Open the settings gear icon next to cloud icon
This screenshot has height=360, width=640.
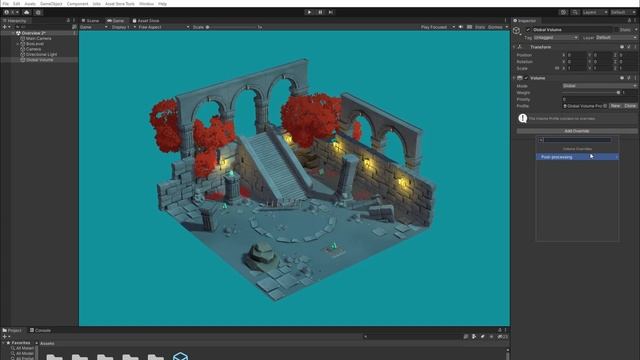[x=38, y=12]
